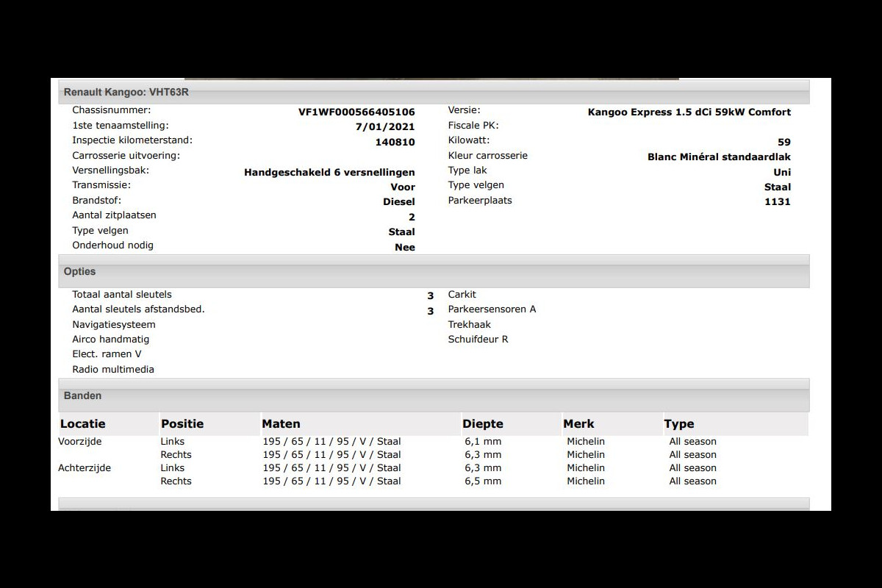The image size is (882, 588).
Task: Click Blanc Minéral standaardlak color value
Action: [719, 157]
